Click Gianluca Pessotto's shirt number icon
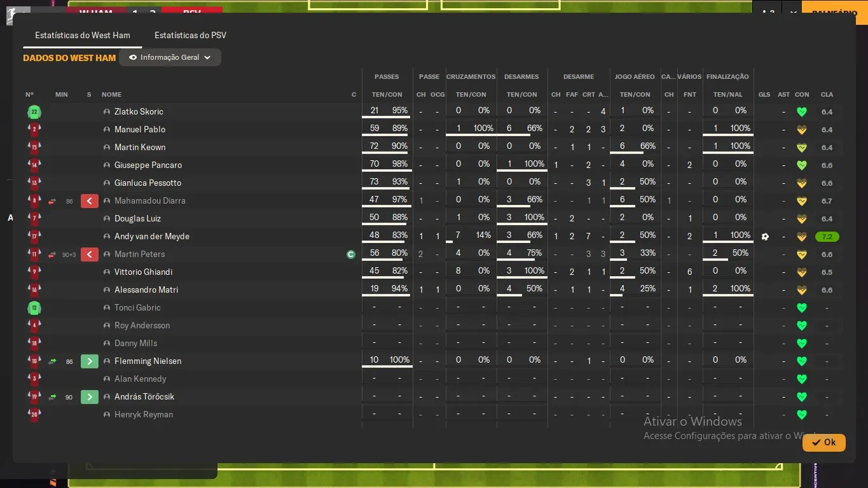The height and width of the screenshot is (488, 868). (x=34, y=183)
